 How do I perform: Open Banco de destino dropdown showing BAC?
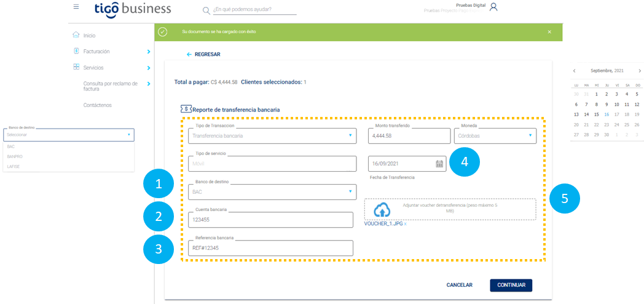pyautogui.click(x=272, y=192)
